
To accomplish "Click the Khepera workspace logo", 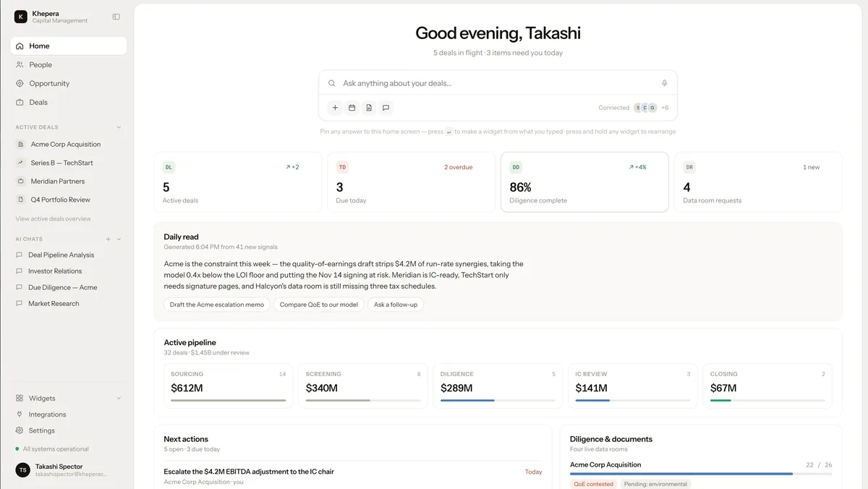I will coord(20,17).
